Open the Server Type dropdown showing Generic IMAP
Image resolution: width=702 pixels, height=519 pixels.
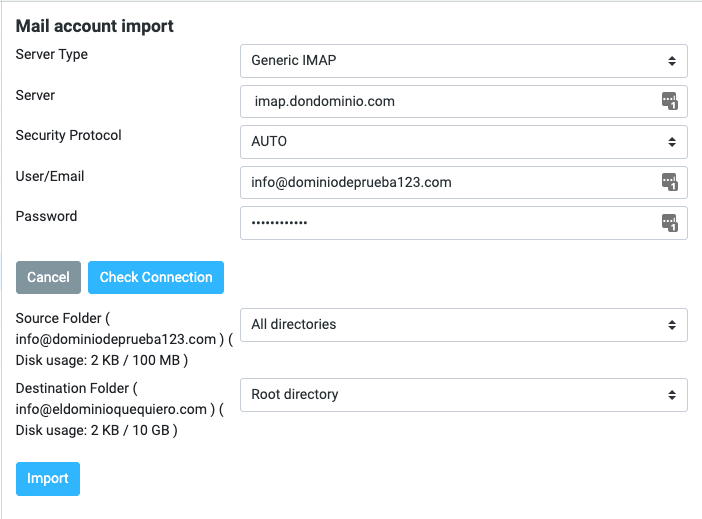point(463,61)
